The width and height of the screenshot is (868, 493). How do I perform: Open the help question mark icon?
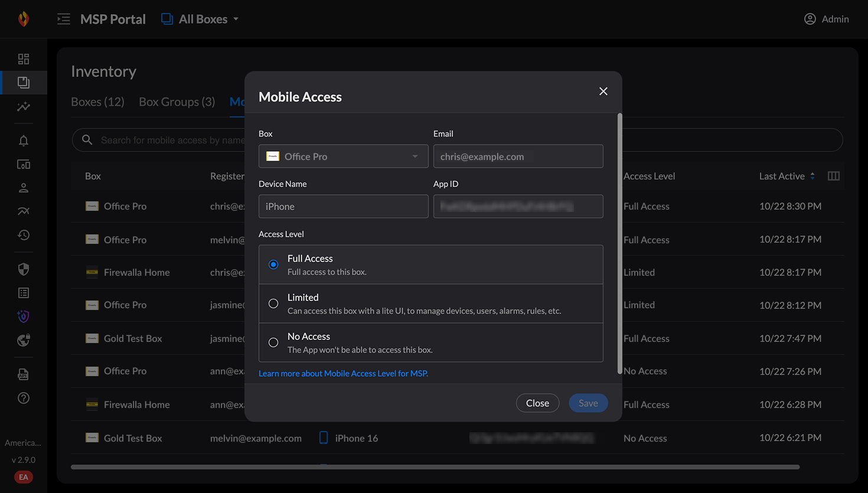[24, 398]
